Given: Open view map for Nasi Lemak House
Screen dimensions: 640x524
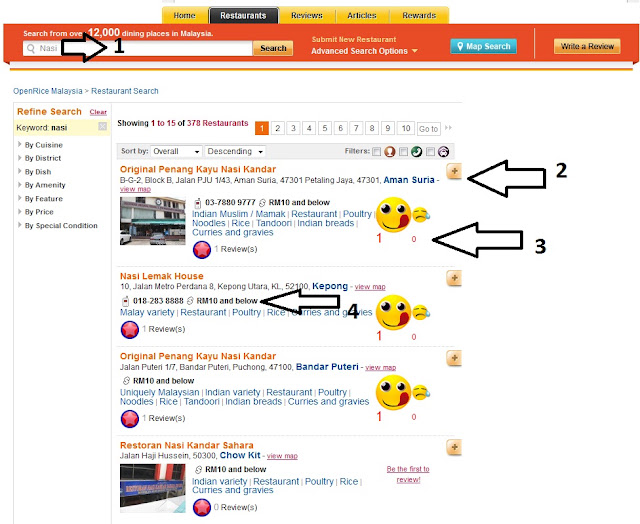Looking at the screenshot, I should click(x=370, y=287).
